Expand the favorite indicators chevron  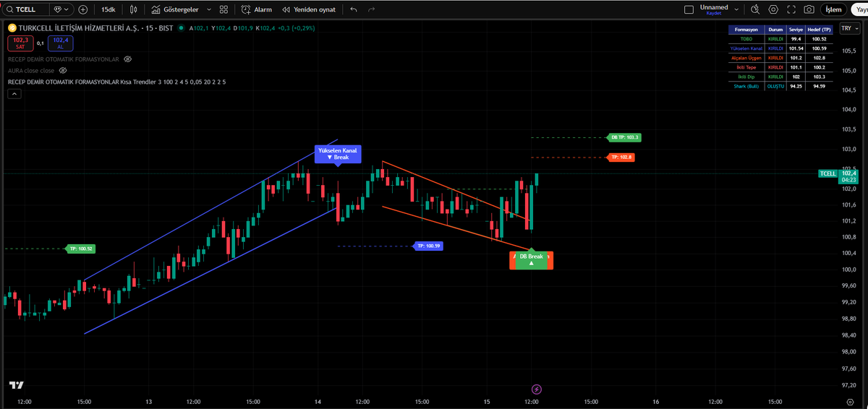[x=209, y=9]
